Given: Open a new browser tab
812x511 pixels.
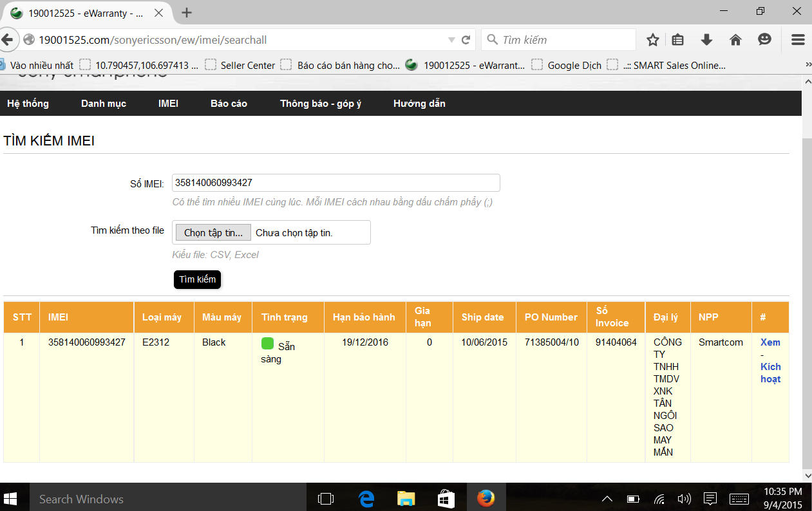Looking at the screenshot, I should click(x=187, y=12).
